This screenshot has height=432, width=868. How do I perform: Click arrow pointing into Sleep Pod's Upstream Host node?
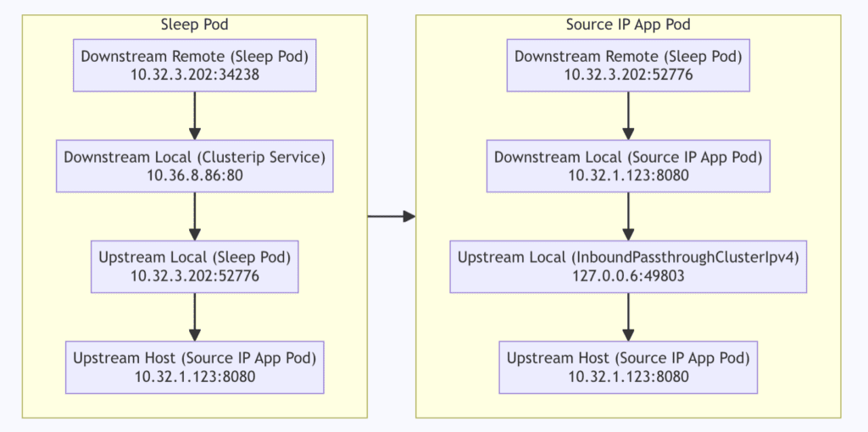point(195,317)
